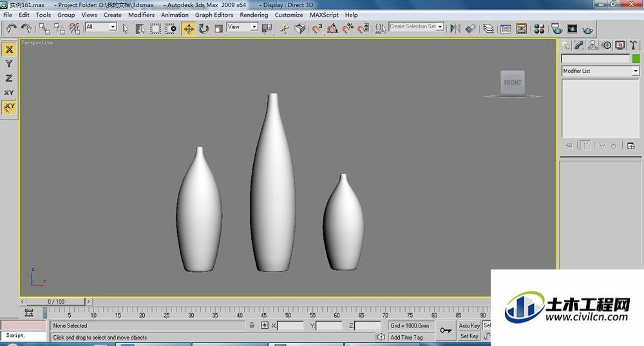Image resolution: width=644 pixels, height=346 pixels.
Task: Toggle the 3D Snaps magnet
Action: pos(317,29)
